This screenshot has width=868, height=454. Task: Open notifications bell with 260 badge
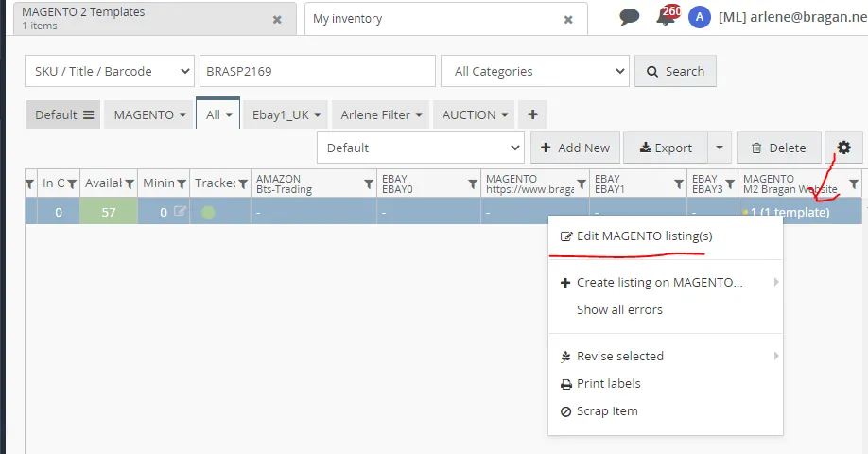point(667,16)
